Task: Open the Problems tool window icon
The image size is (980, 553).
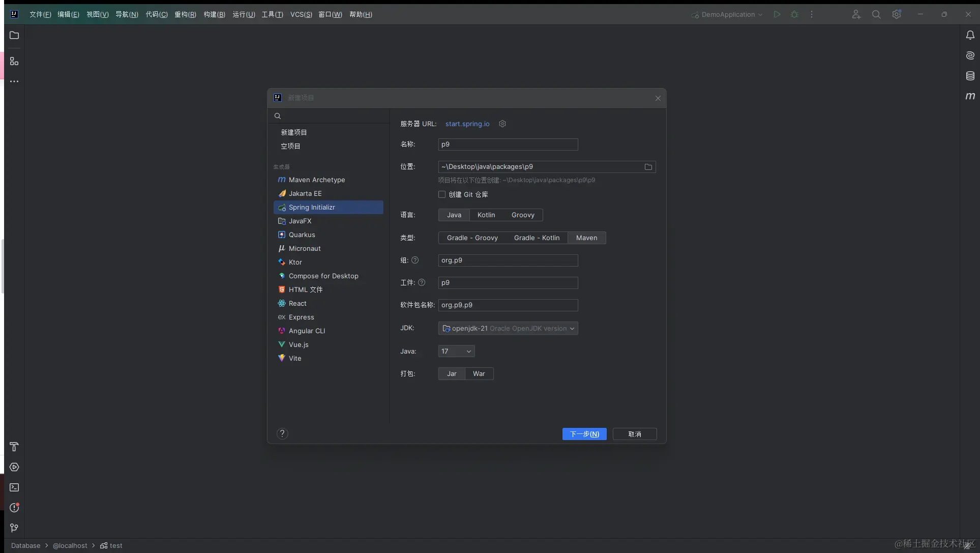Action: click(14, 508)
